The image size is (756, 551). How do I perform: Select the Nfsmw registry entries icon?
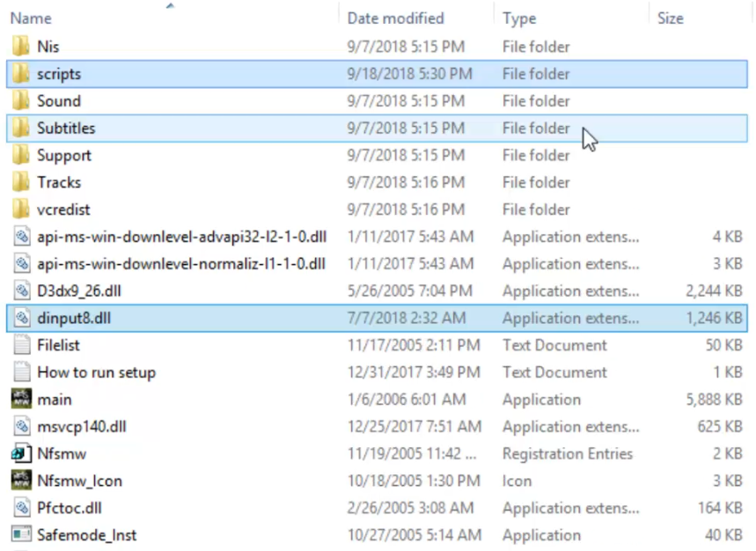[21, 453]
